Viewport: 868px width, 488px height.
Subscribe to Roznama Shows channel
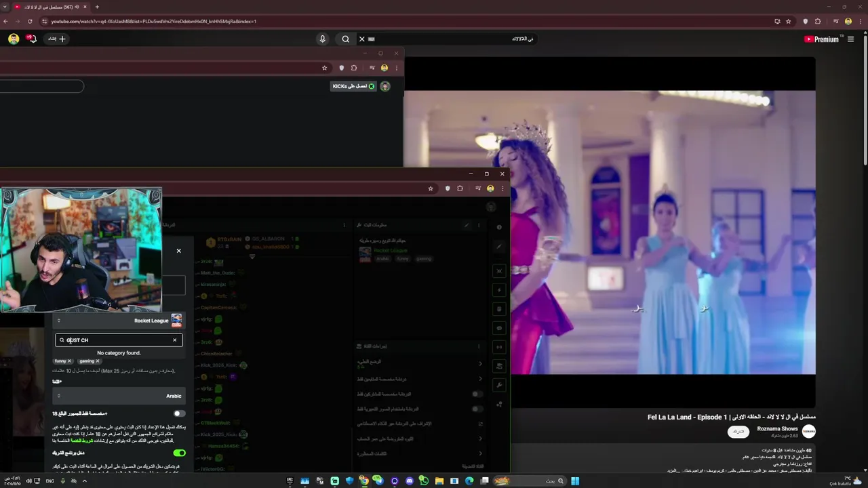[738, 431]
